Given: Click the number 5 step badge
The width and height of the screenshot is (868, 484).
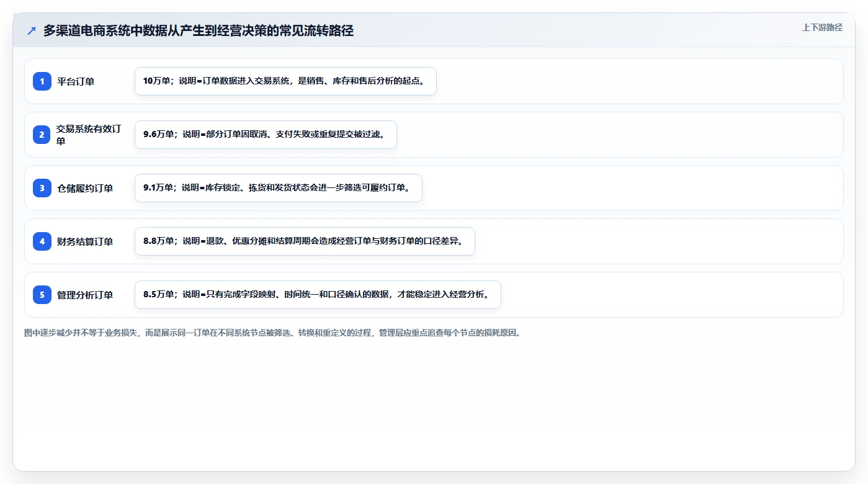Looking at the screenshot, I should [42, 295].
